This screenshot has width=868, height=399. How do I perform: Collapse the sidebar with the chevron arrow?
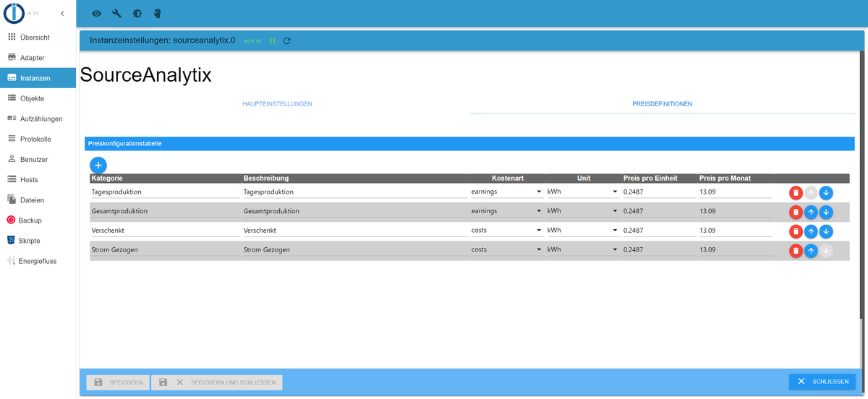[62, 14]
